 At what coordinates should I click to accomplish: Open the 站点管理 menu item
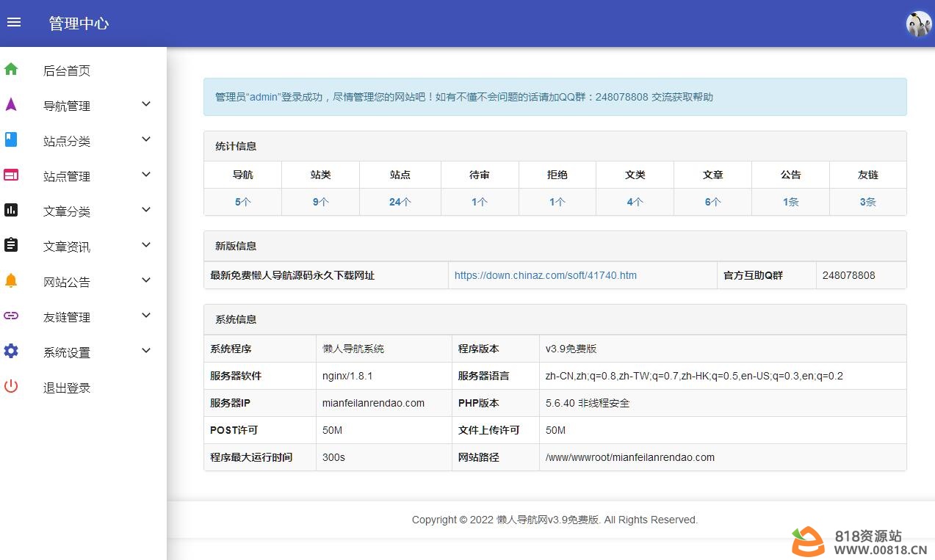[67, 177]
